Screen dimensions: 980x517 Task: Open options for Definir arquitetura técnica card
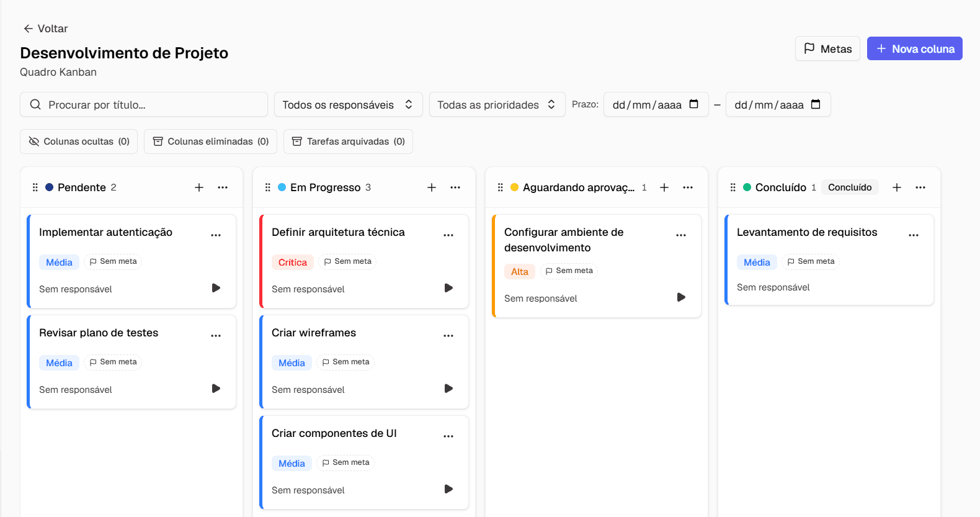pyautogui.click(x=448, y=235)
